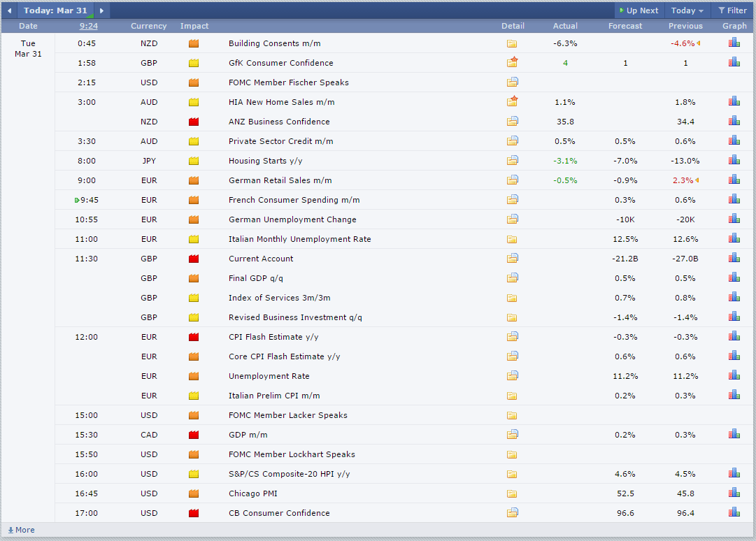Open detail folder for Housing Starts y/y
The width and height of the screenshot is (756, 541).
click(x=512, y=161)
